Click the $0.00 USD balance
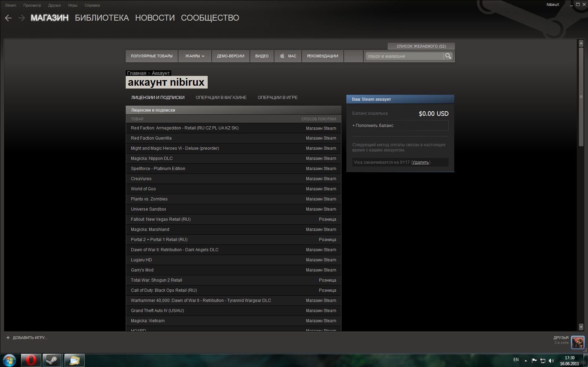Viewport: 588px width, 367px height. pyautogui.click(x=434, y=114)
